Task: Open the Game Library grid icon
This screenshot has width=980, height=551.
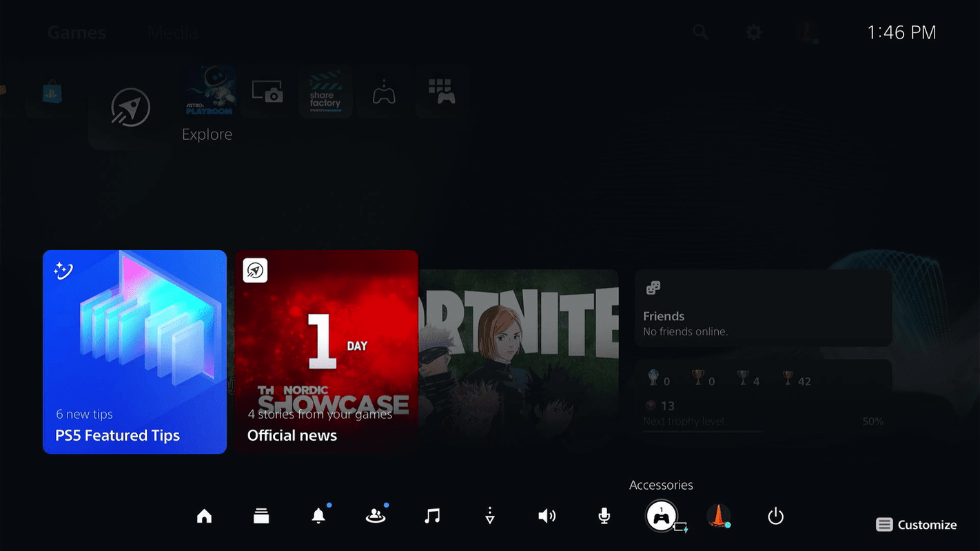Action: 442,92
